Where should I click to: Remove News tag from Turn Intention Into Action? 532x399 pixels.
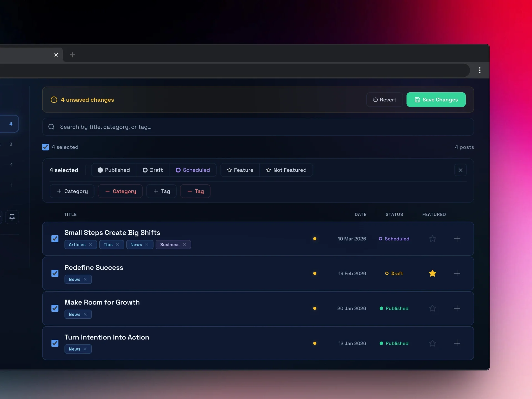click(x=85, y=349)
